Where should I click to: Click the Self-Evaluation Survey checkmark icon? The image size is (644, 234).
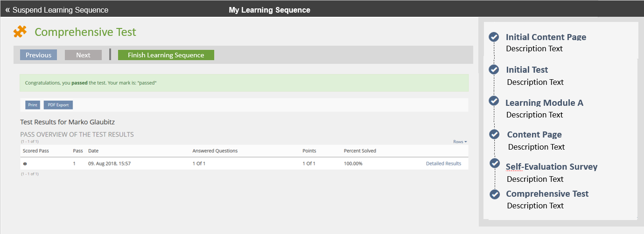pos(495,164)
